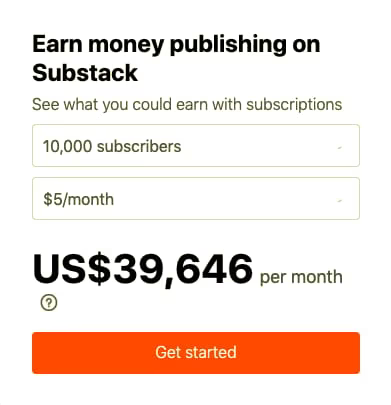Click the 'per month' label
Image resolution: width=391 pixels, height=405 pixels.
(301, 278)
